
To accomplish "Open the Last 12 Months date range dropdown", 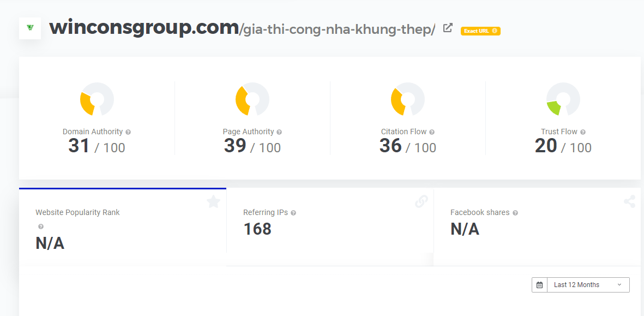I will click(581, 285).
